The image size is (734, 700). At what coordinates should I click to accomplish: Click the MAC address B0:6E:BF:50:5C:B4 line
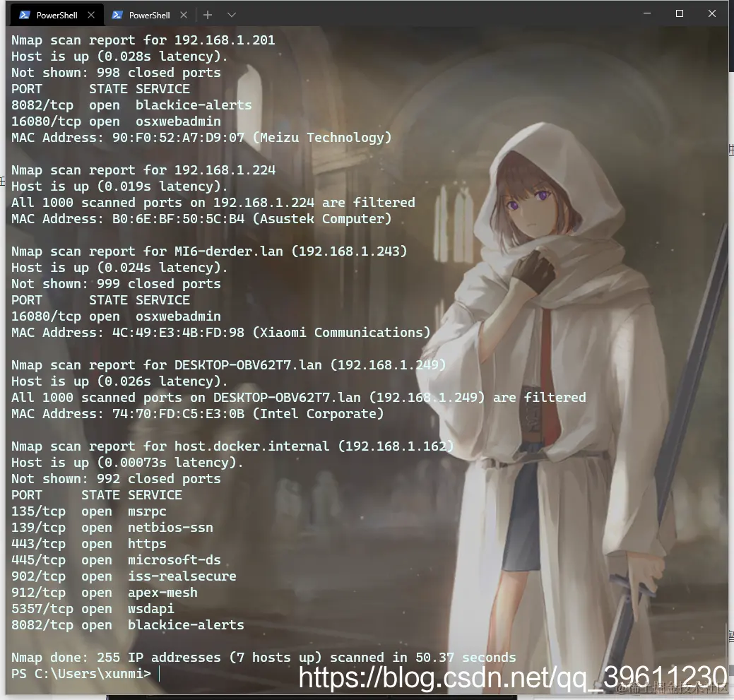tap(201, 219)
